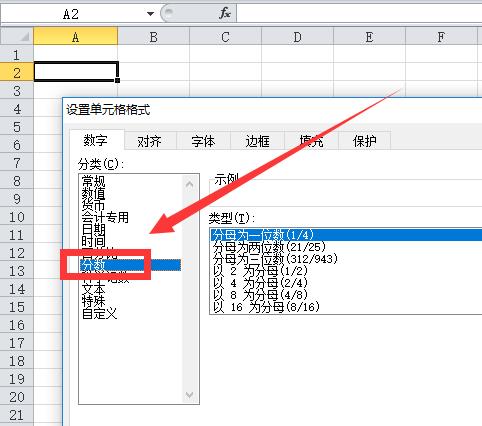Open the 保护 tab
This screenshot has width=482, height=426.
click(x=365, y=141)
